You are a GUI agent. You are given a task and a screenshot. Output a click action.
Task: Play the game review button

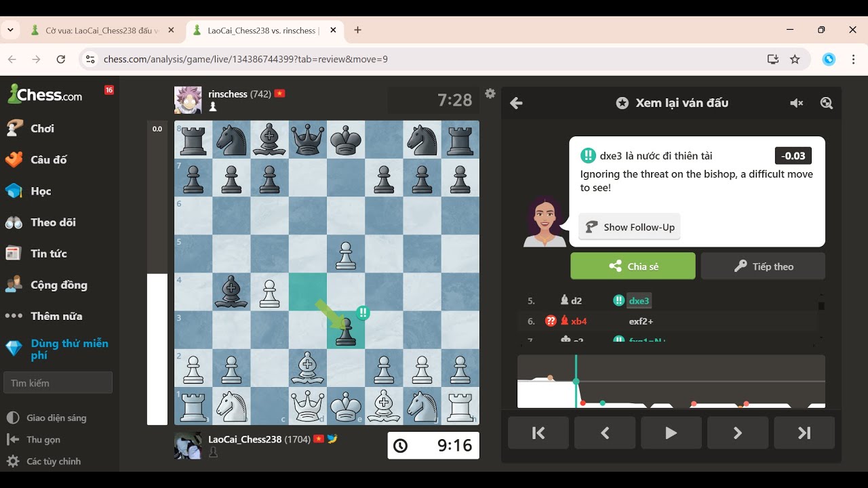(671, 433)
